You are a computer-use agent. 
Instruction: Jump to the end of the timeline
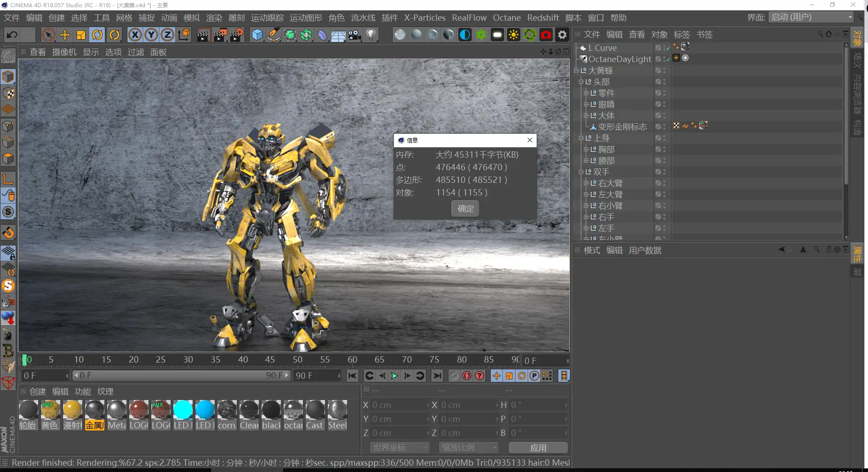(x=437, y=376)
